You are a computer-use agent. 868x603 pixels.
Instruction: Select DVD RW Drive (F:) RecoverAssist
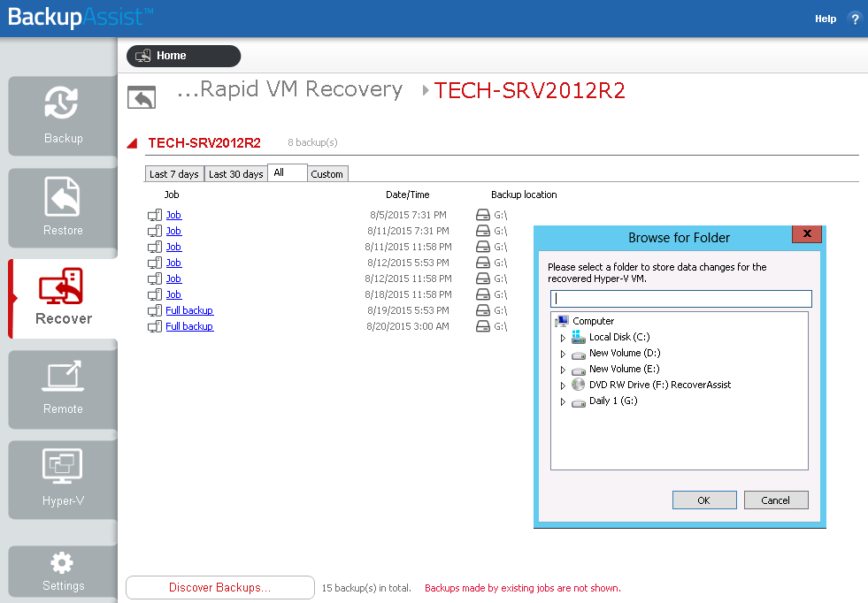tap(660, 385)
